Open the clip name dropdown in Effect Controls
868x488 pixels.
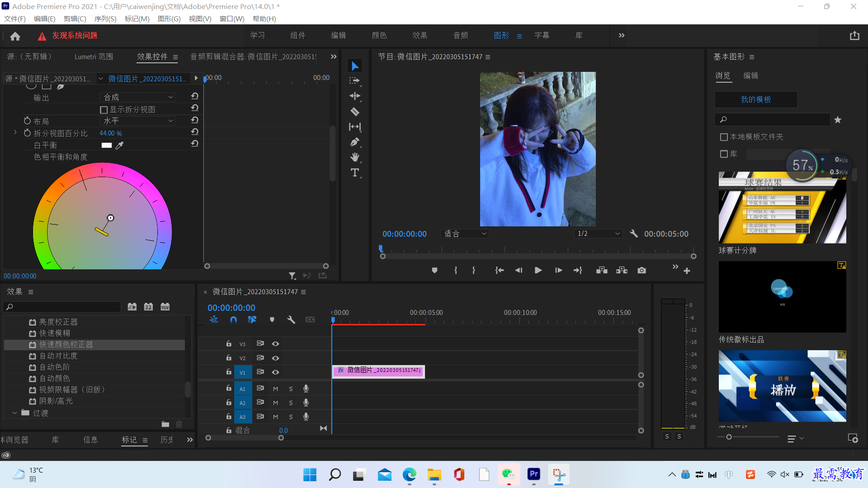pos(100,79)
